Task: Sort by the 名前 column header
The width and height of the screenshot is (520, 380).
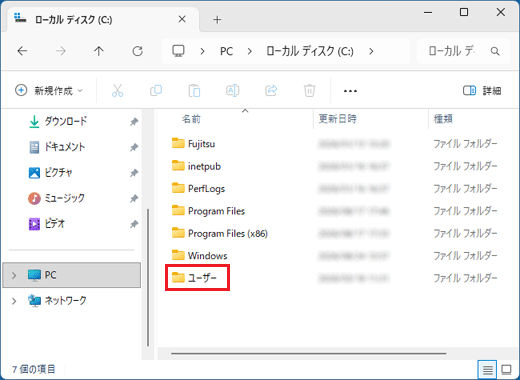Action: coord(191,119)
